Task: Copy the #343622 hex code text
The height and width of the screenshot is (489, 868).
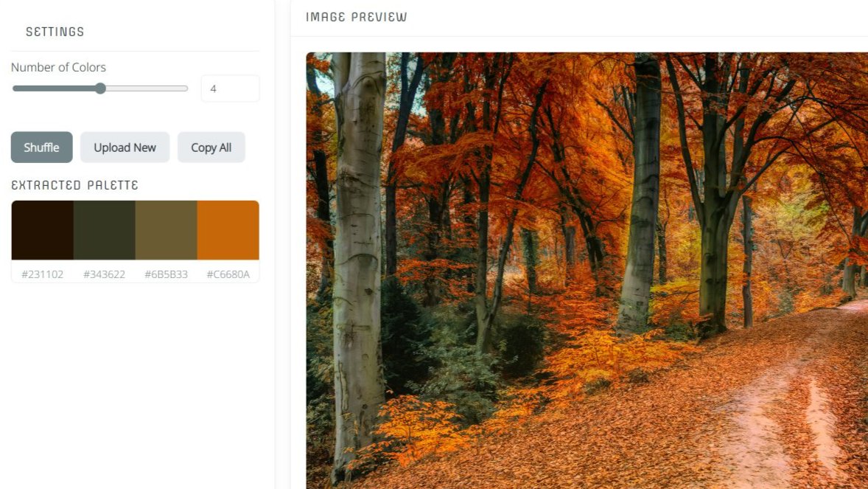Action: point(104,274)
